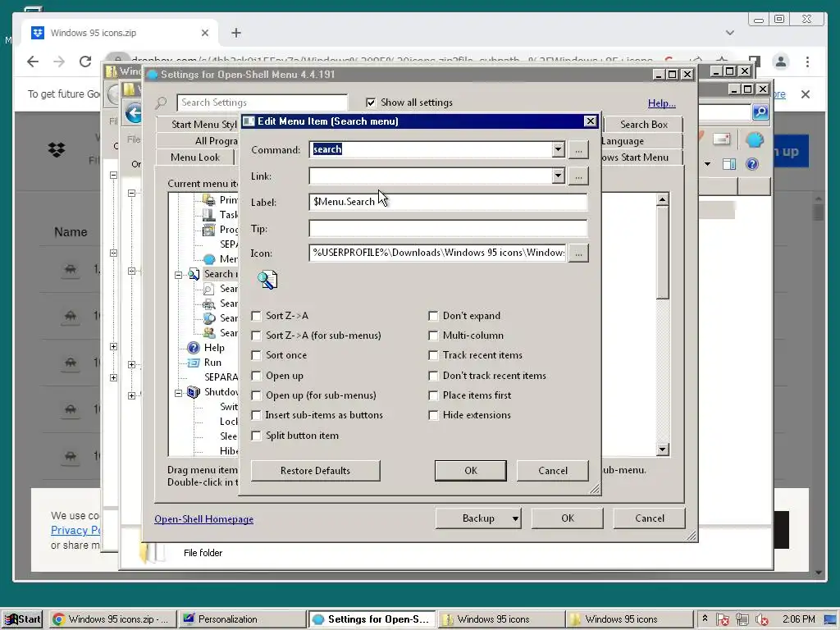Check Don't expand option
The image size is (840, 630).
(x=433, y=316)
